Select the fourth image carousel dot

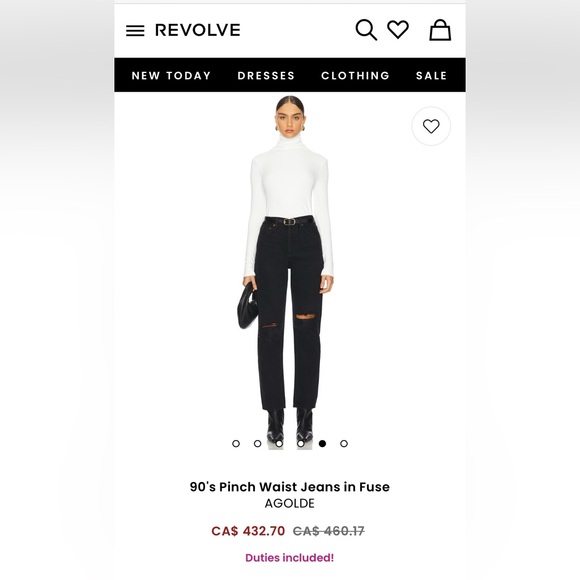click(x=301, y=444)
